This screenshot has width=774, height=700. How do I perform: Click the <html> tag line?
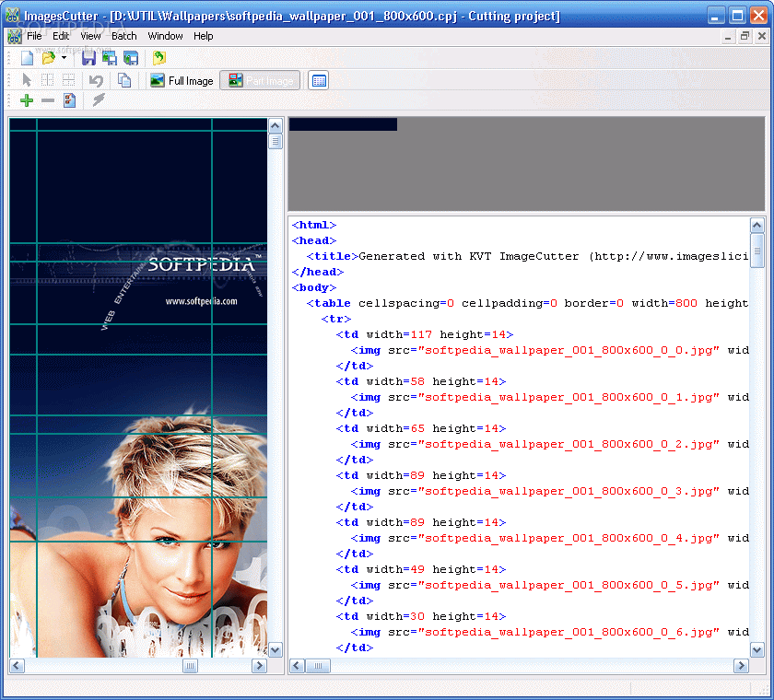[314, 225]
